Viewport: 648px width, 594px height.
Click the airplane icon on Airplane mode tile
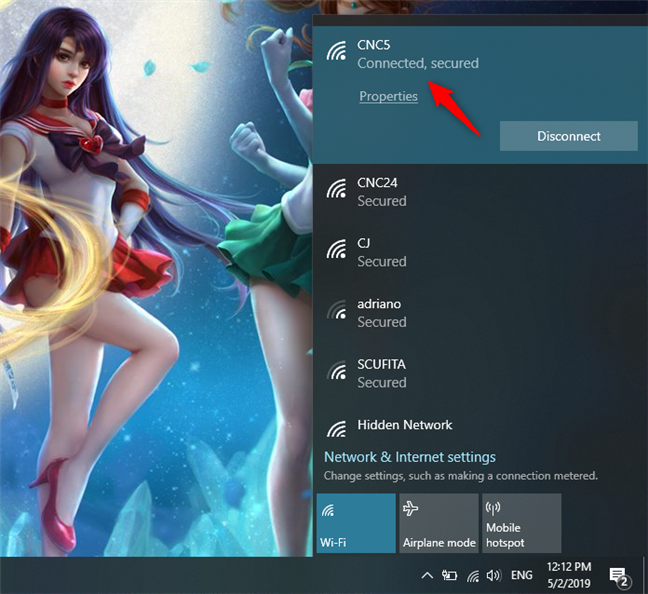[410, 508]
